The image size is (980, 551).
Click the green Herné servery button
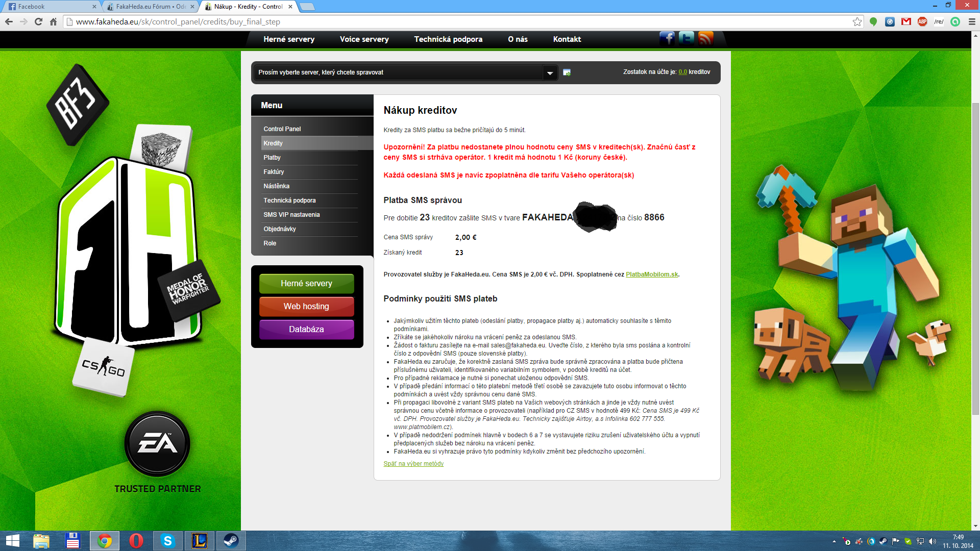tap(306, 283)
